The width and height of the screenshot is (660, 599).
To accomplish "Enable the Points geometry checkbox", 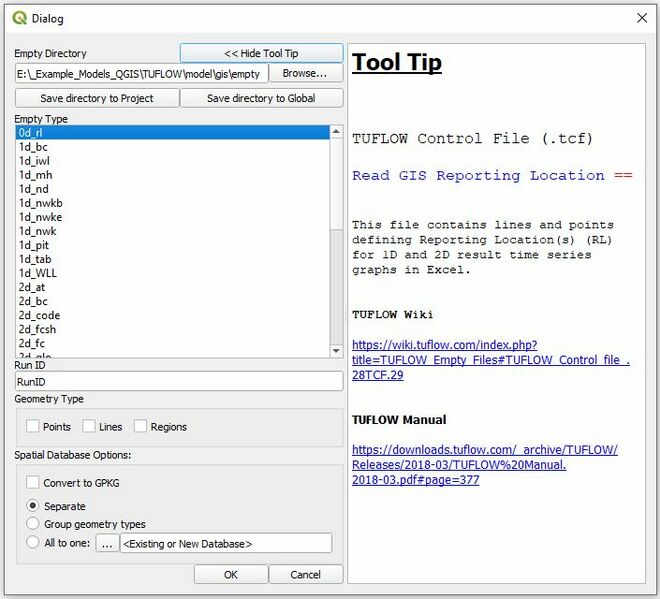I will (33, 427).
